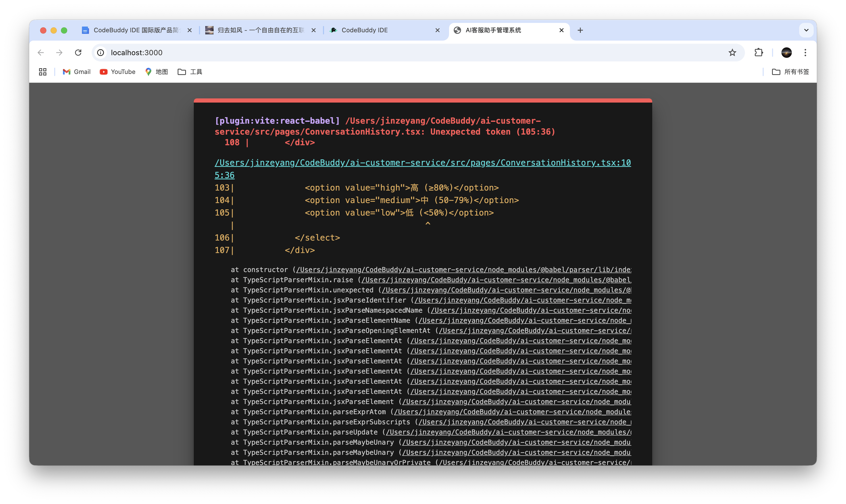Open the profile avatar menu
The height and width of the screenshot is (504, 846).
(787, 53)
